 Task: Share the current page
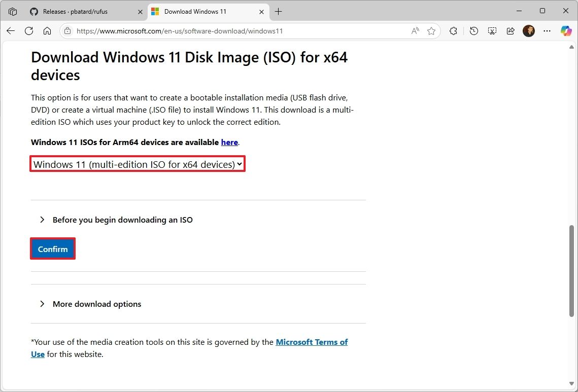(510, 31)
